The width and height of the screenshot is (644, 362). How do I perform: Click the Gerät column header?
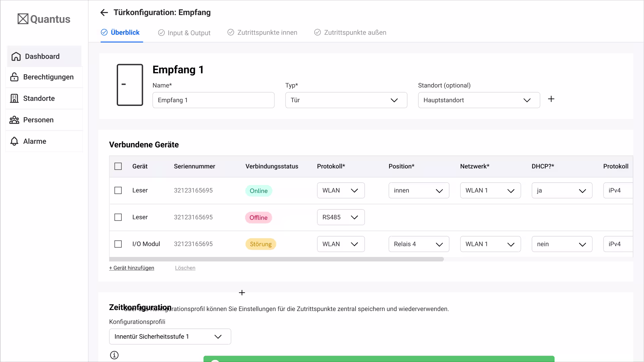pos(140,166)
